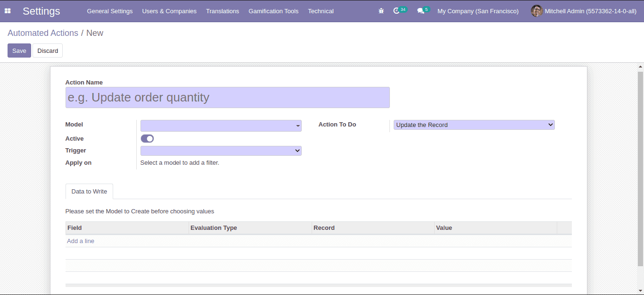Go back to Automated Actions breadcrumb

43,33
